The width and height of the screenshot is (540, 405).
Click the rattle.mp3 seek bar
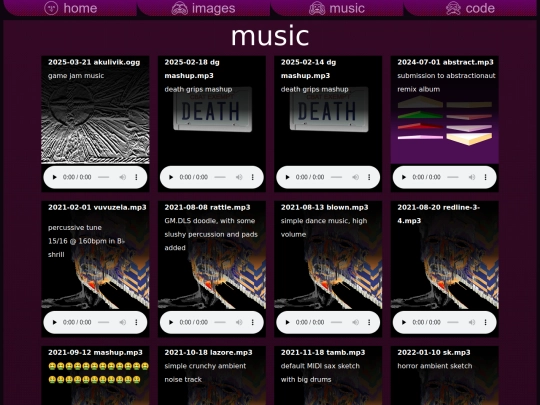click(x=220, y=322)
